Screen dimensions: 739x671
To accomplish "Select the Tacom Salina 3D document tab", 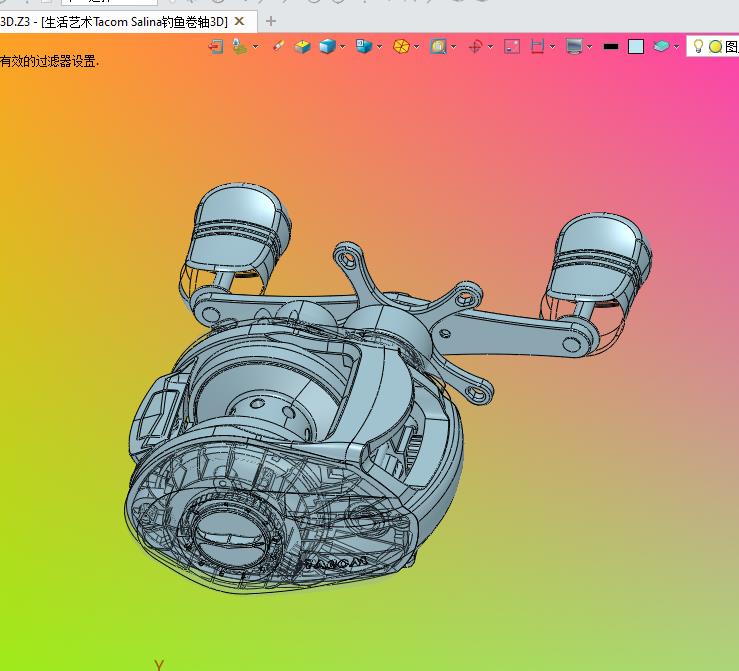I will (x=114, y=22).
